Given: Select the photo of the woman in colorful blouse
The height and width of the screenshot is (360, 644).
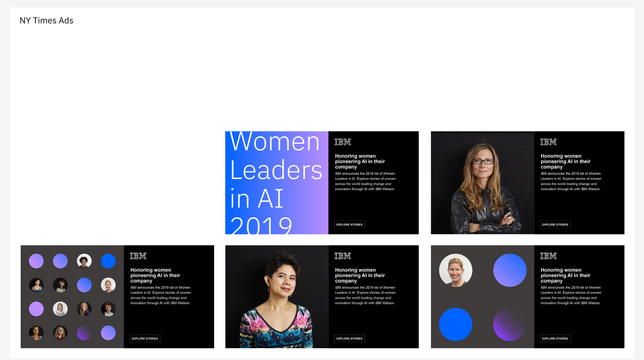Looking at the screenshot, I should point(277,297).
